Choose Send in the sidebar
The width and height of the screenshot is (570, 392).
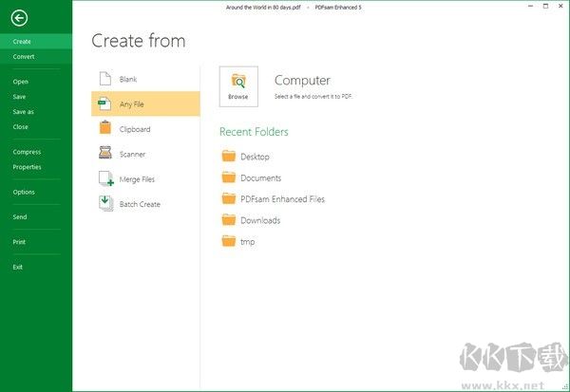coord(20,217)
